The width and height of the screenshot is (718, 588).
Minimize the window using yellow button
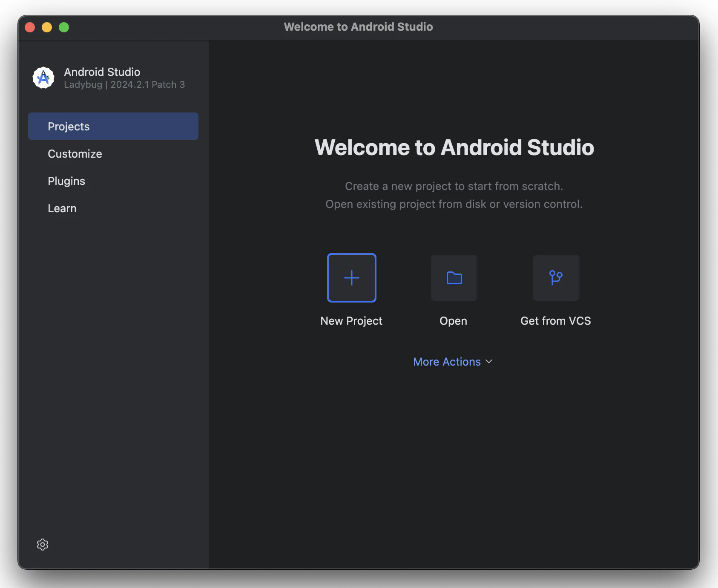point(47,27)
